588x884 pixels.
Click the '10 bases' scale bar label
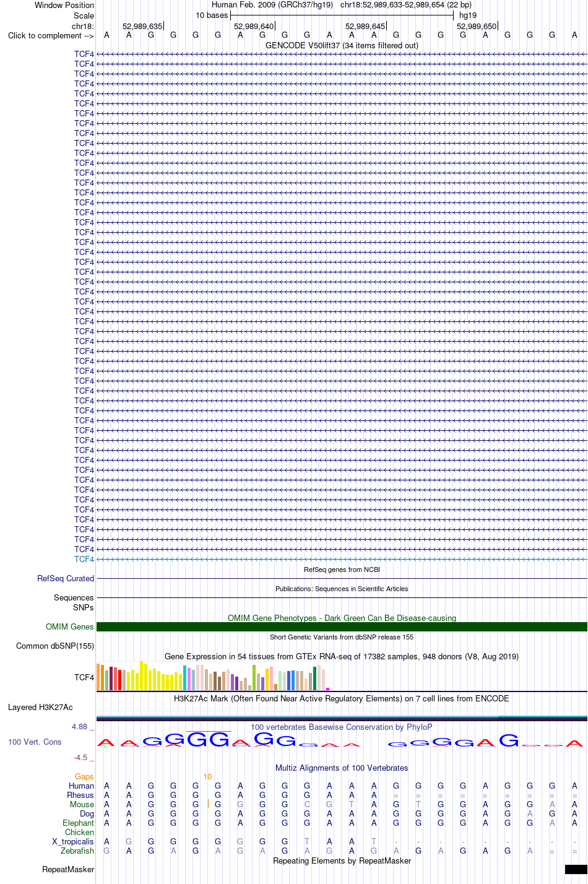tap(212, 15)
